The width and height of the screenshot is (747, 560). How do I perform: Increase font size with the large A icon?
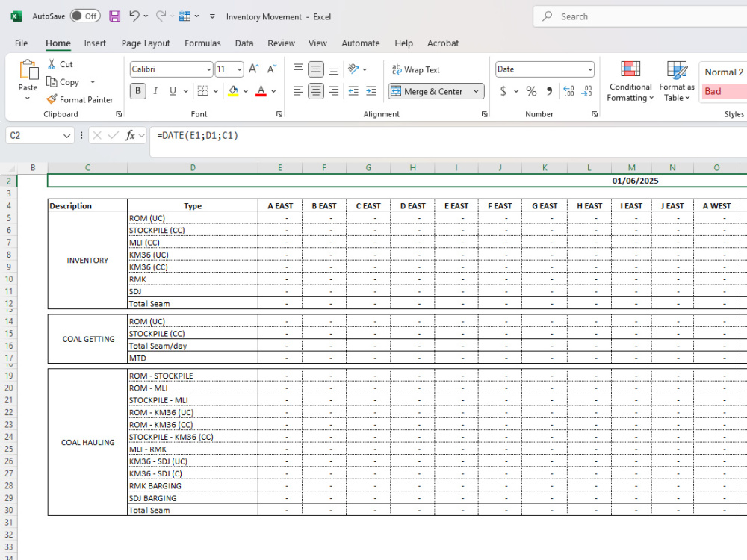click(x=253, y=69)
